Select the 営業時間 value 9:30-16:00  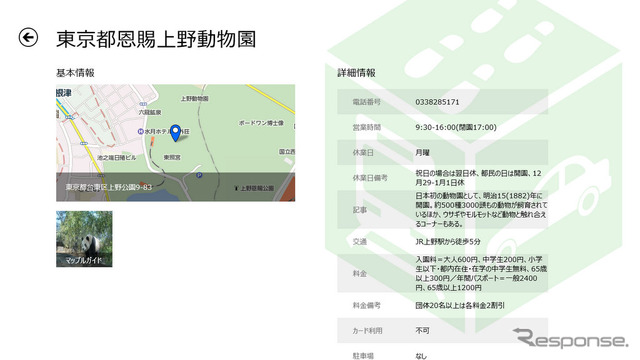click(456, 127)
